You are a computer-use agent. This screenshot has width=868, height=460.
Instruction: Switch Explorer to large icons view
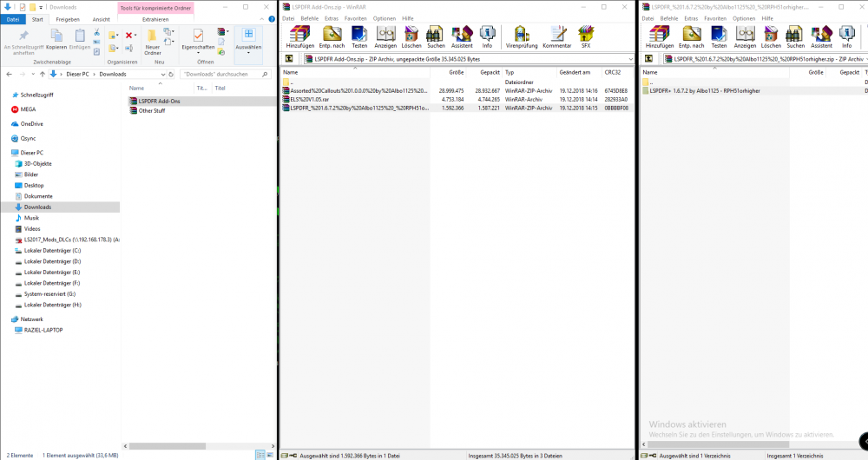270,455
